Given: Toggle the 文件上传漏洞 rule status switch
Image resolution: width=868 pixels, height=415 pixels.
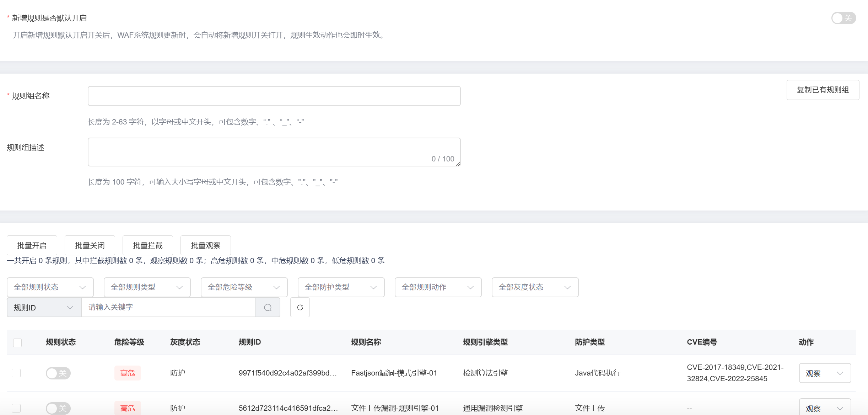Looking at the screenshot, I should point(58,408).
